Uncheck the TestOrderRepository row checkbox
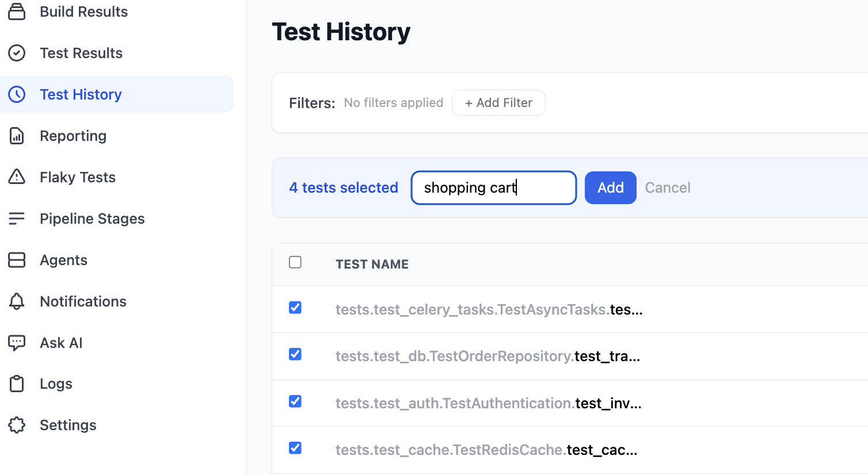This screenshot has width=868, height=475. [x=295, y=354]
